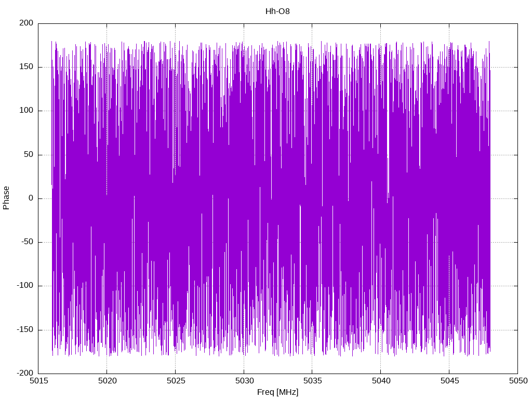Viewport: 532px width, 399px height.
Task: Click the x-axis tick label 5040
Action: (x=381, y=381)
